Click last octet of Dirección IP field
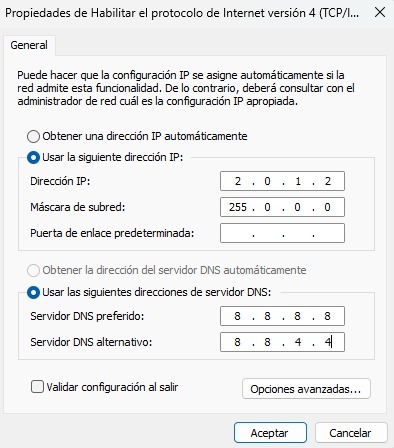The width and height of the screenshot is (394, 448). [328, 181]
